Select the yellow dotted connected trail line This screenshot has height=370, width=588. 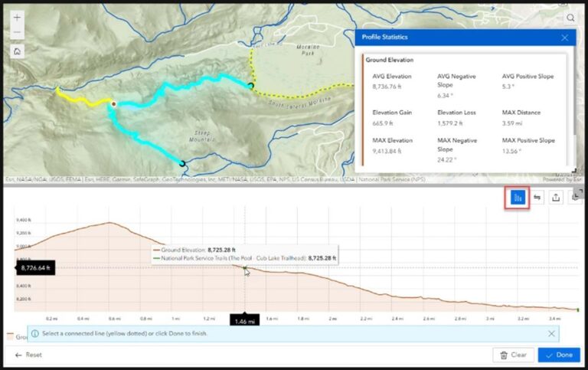[299, 96]
